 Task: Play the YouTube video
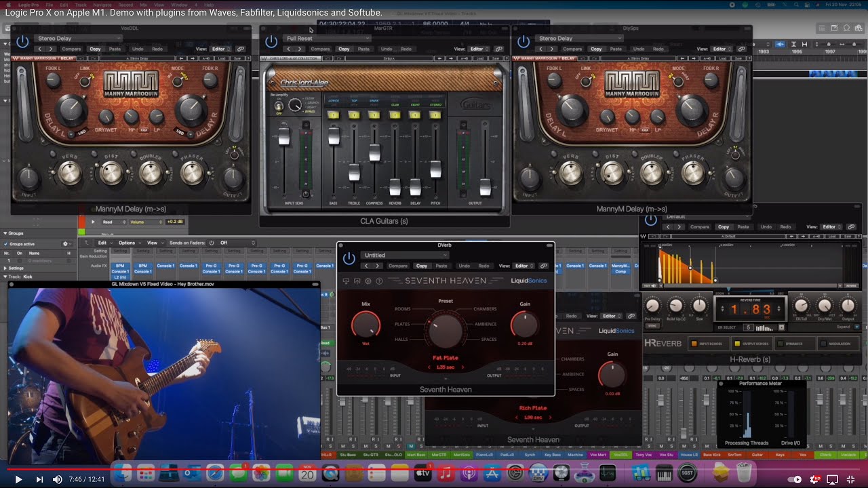[x=18, y=479]
